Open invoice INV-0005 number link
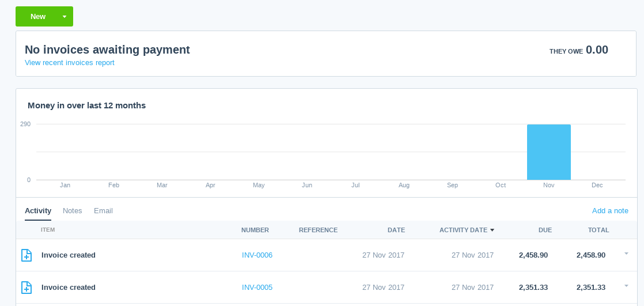 pyautogui.click(x=257, y=287)
